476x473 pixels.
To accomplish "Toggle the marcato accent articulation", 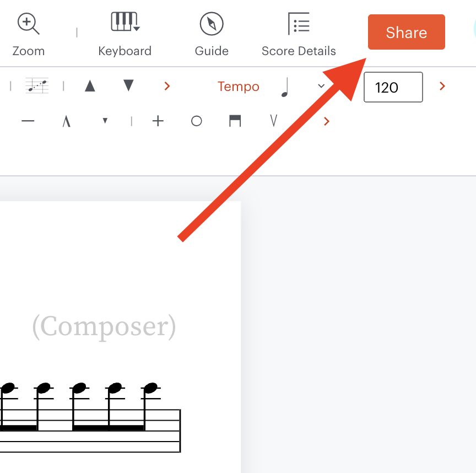I will [67, 121].
